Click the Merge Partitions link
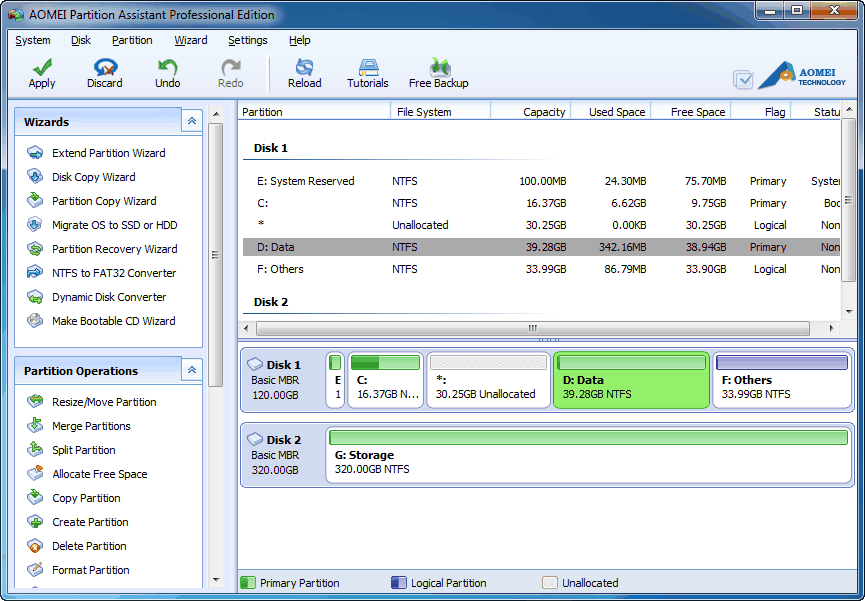 click(x=91, y=426)
